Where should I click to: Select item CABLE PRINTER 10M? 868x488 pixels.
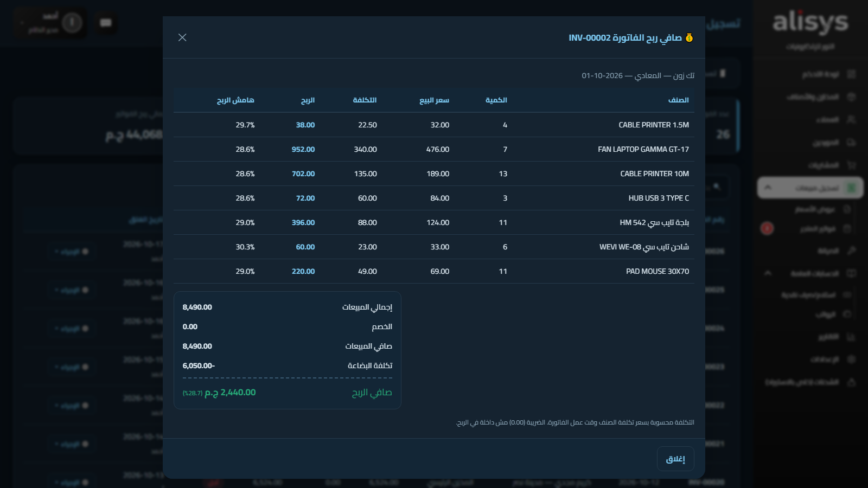tap(655, 174)
